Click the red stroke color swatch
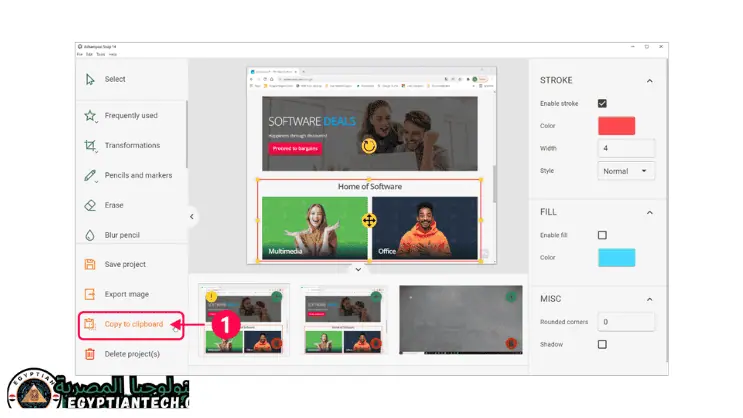 pos(616,126)
